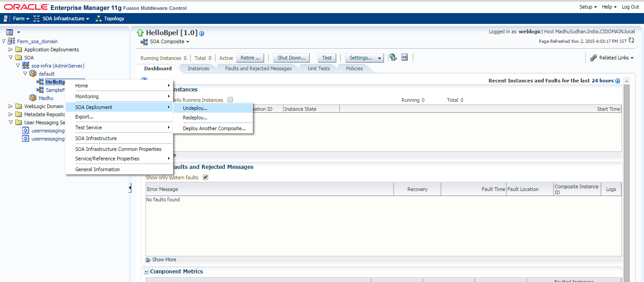The height and width of the screenshot is (282, 644).
Task: Expand the Metadata Repositories folder
Action: point(11,114)
